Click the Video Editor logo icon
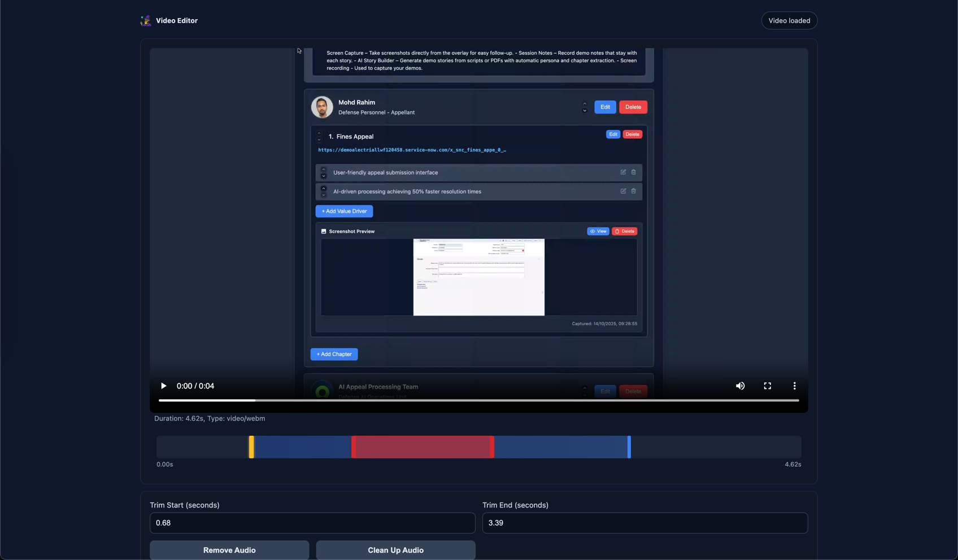The height and width of the screenshot is (560, 958). (146, 20)
